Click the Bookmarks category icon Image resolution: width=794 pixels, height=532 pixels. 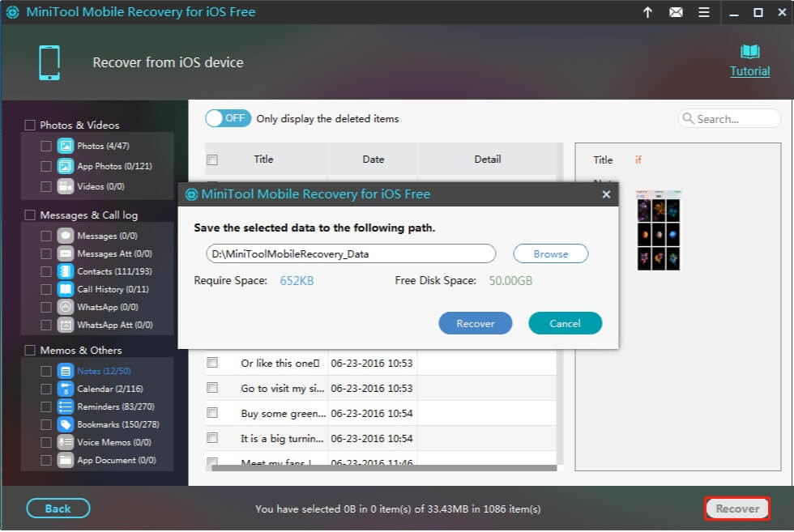coord(66,424)
